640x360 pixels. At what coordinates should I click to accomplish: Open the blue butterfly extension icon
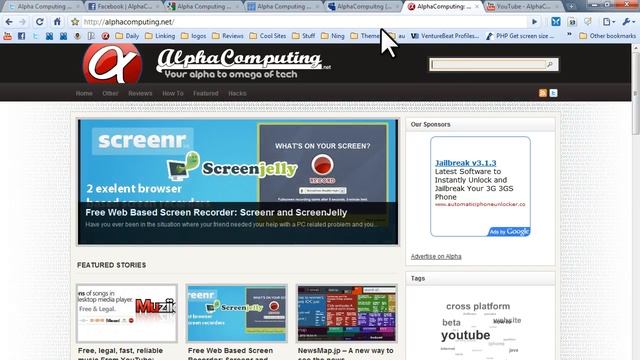click(556, 22)
